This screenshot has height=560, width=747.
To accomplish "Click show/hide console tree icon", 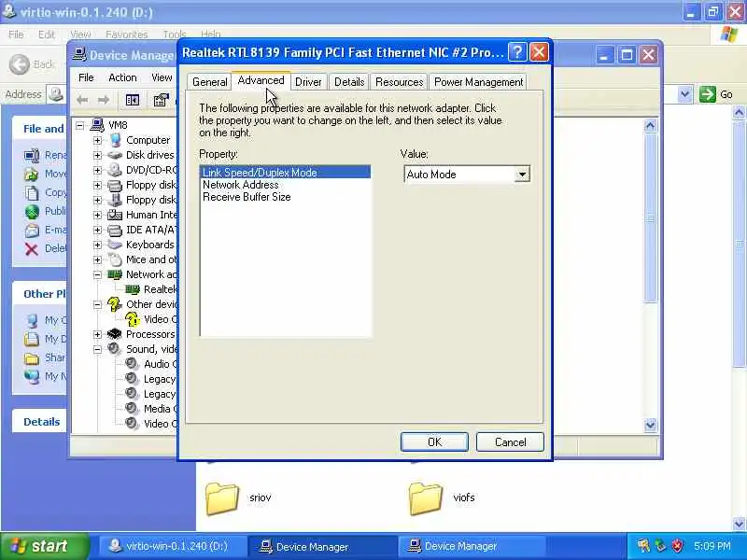I will click(132, 100).
